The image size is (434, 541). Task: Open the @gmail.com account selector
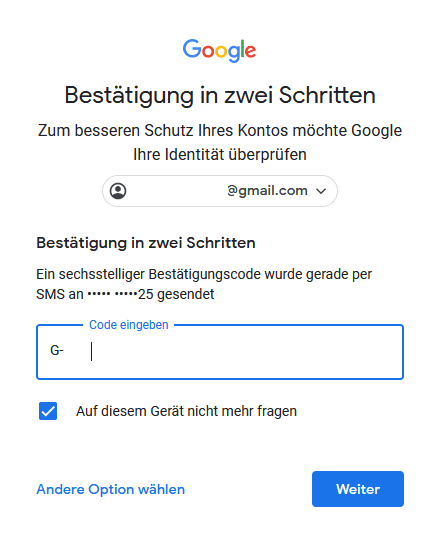(220, 191)
